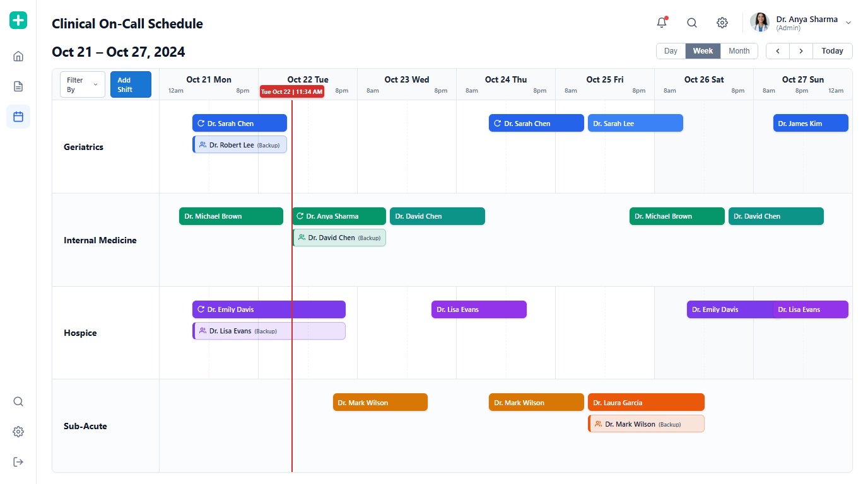Viewport: 868px width, 484px height.
Task: Select the Week view tab
Action: [703, 51]
